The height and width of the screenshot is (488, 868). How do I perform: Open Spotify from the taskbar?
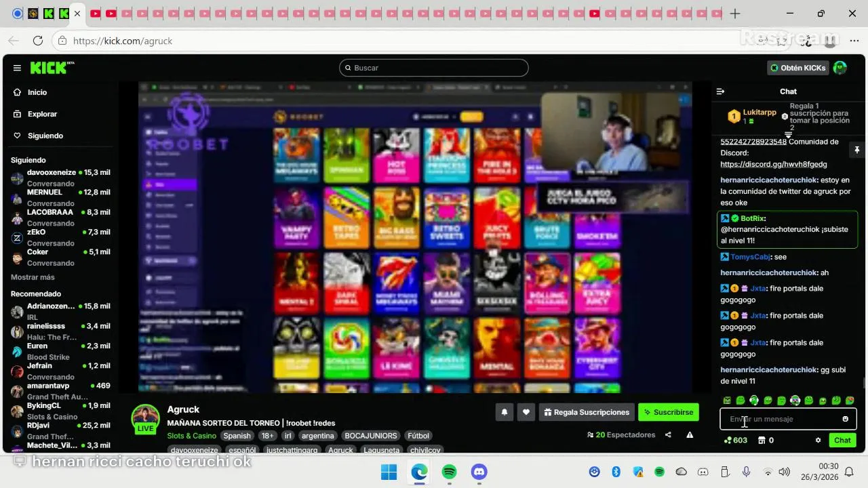(449, 472)
